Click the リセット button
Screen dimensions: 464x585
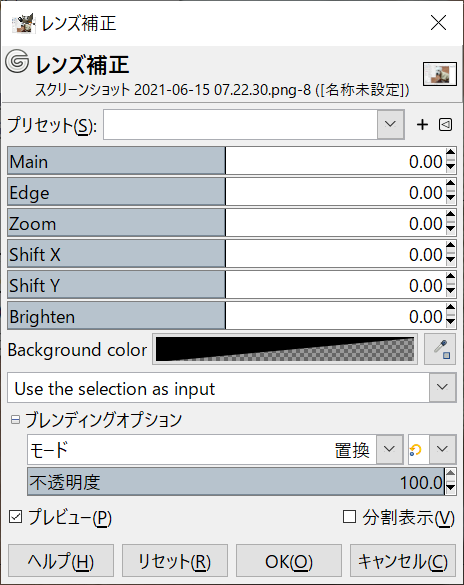[x=175, y=561]
